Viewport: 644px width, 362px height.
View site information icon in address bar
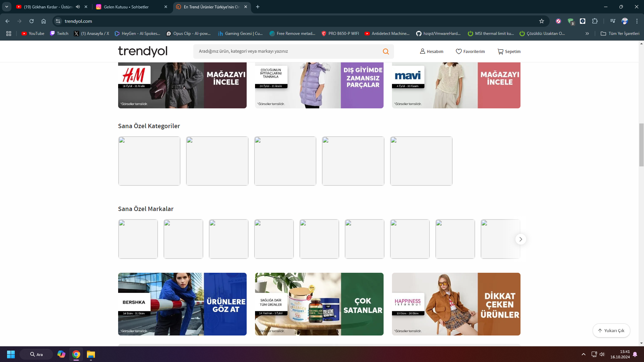tap(58, 21)
